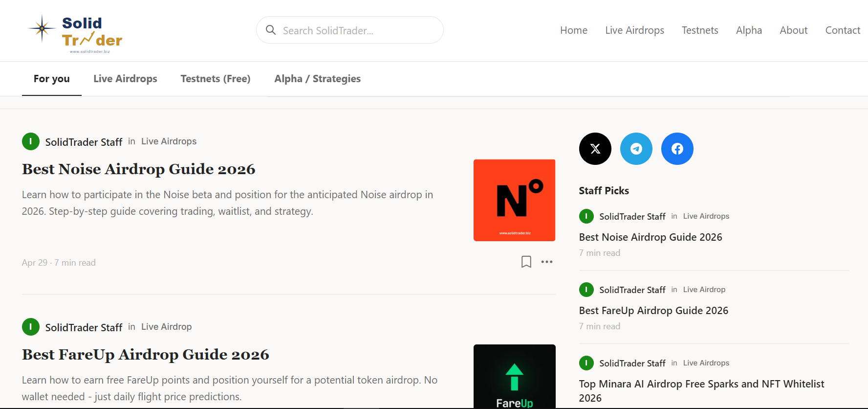The height and width of the screenshot is (409, 868).
Task: Open Staff Picks Best FareUp Airdrop Guide link
Action: (x=654, y=311)
